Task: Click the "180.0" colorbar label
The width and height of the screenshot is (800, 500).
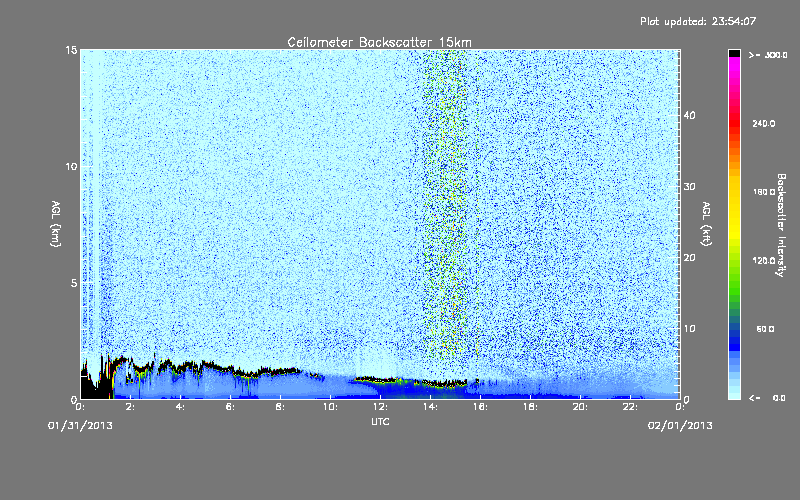Action: pyautogui.click(x=764, y=192)
